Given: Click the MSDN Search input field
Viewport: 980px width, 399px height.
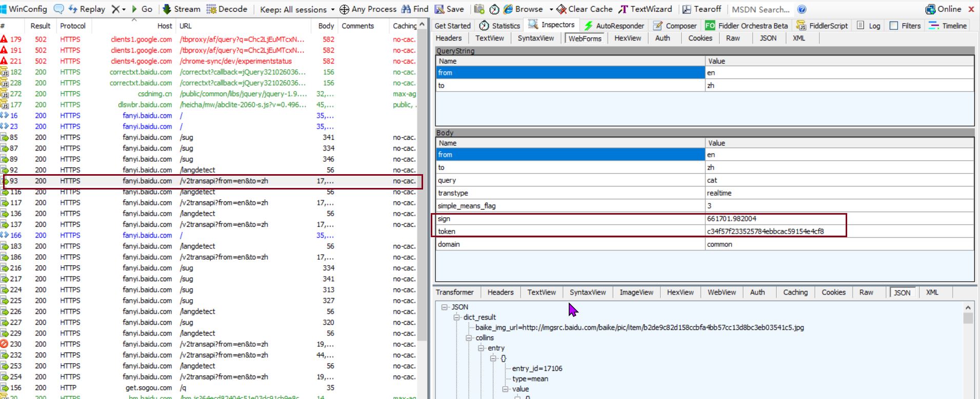Looking at the screenshot, I should pyautogui.click(x=761, y=9).
